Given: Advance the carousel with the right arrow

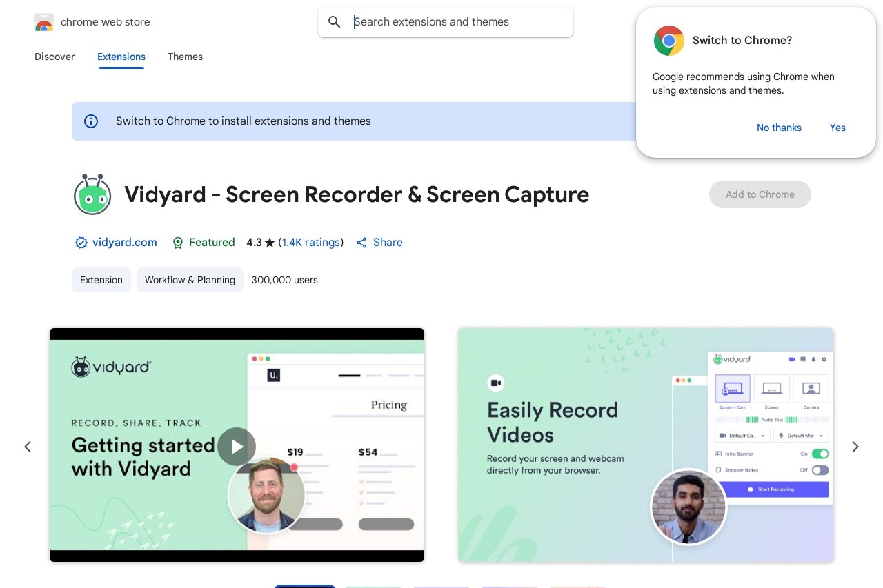Looking at the screenshot, I should [855, 447].
